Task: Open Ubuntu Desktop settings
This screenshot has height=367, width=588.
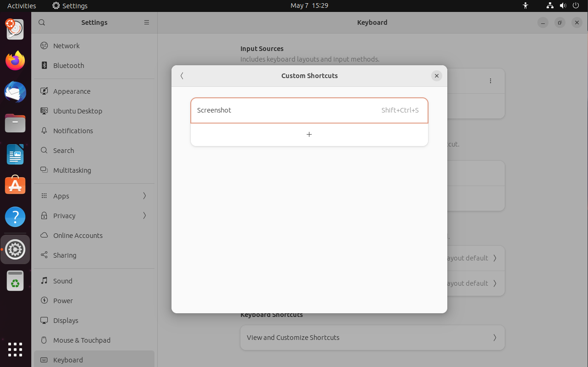Action: tap(94, 111)
